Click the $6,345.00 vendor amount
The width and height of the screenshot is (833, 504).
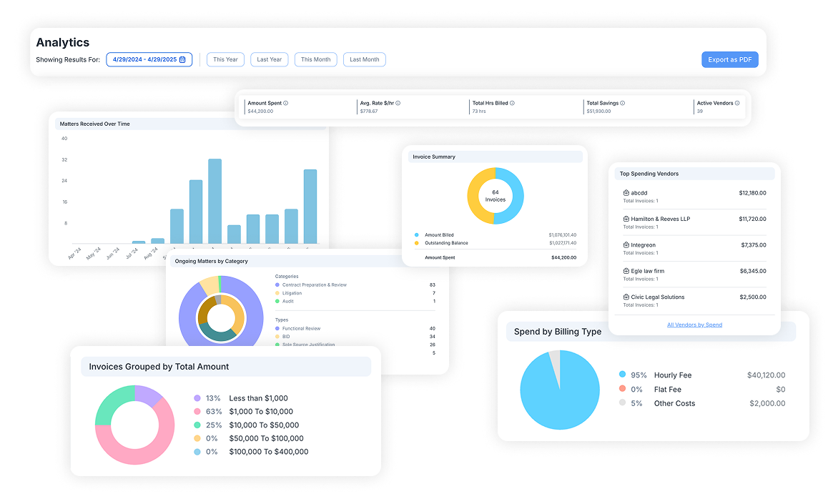[x=753, y=271]
